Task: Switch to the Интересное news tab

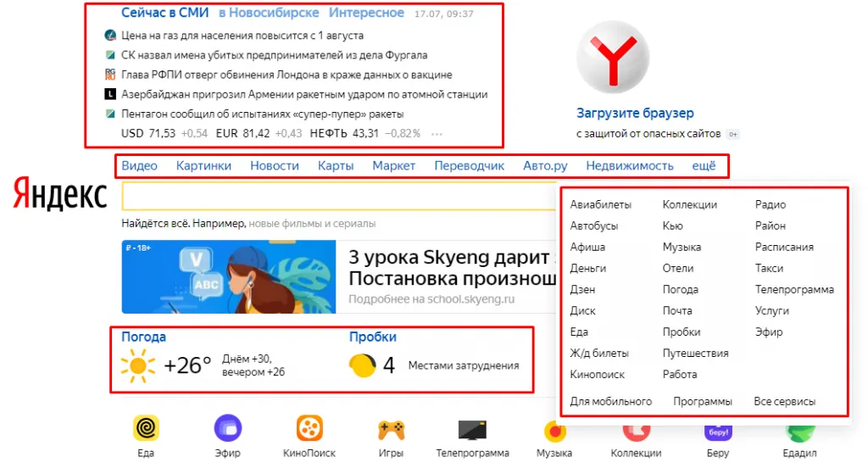Action: pos(366,13)
